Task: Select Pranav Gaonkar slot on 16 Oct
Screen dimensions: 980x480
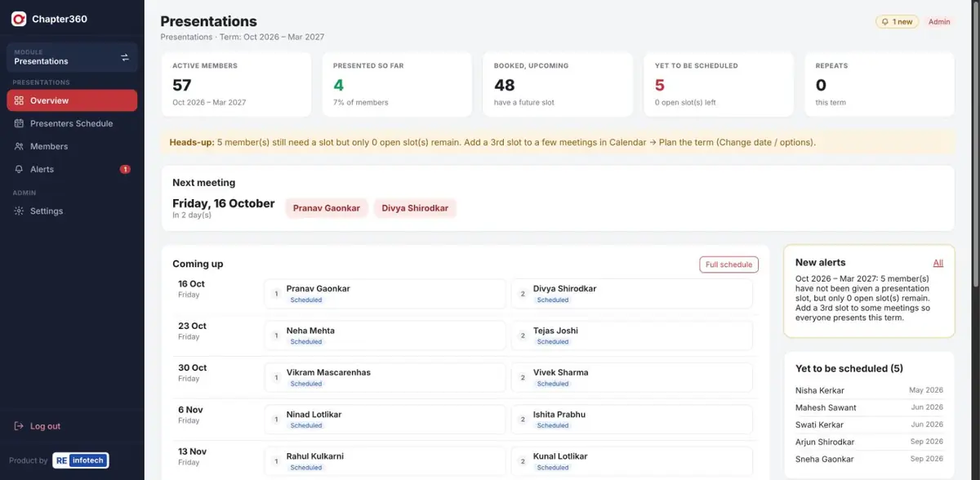Action: click(385, 294)
